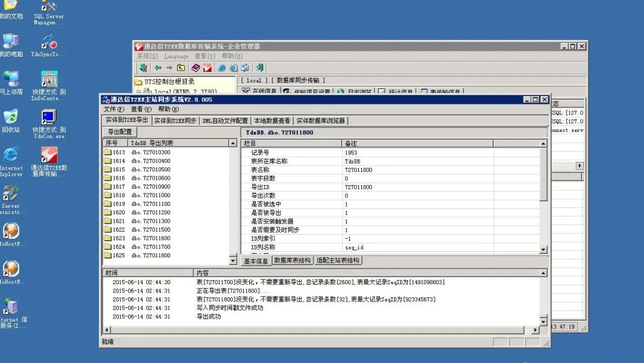Click the red checkmark icon in the enterprise manager toolbar
This screenshot has width=644, height=363.
(x=208, y=68)
